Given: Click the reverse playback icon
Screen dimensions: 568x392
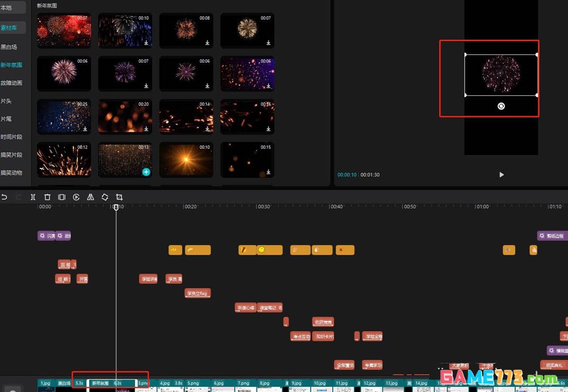Looking at the screenshot, I should pos(76,197).
